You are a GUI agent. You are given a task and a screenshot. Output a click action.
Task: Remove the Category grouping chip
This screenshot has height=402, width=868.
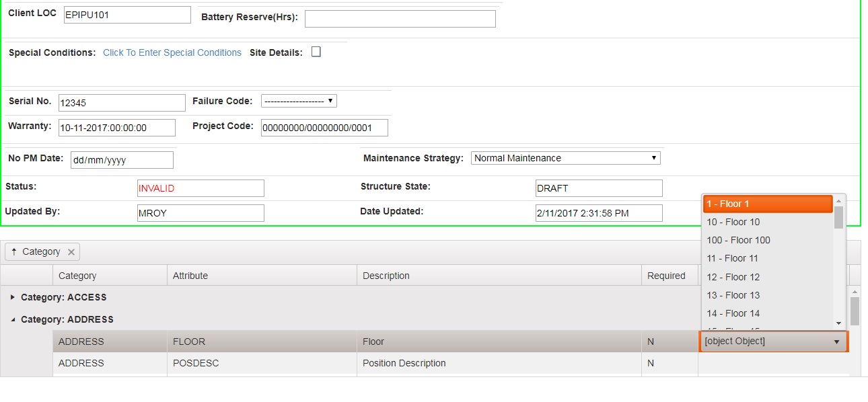[71, 252]
